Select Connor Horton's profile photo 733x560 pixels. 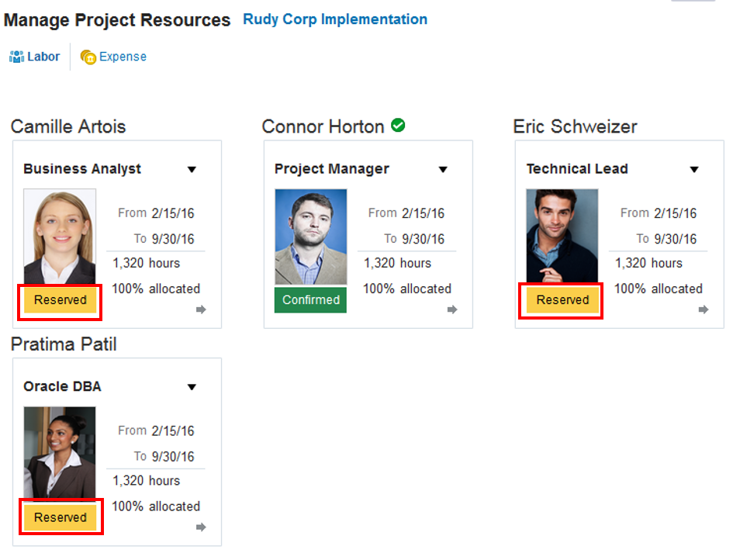[x=311, y=237]
